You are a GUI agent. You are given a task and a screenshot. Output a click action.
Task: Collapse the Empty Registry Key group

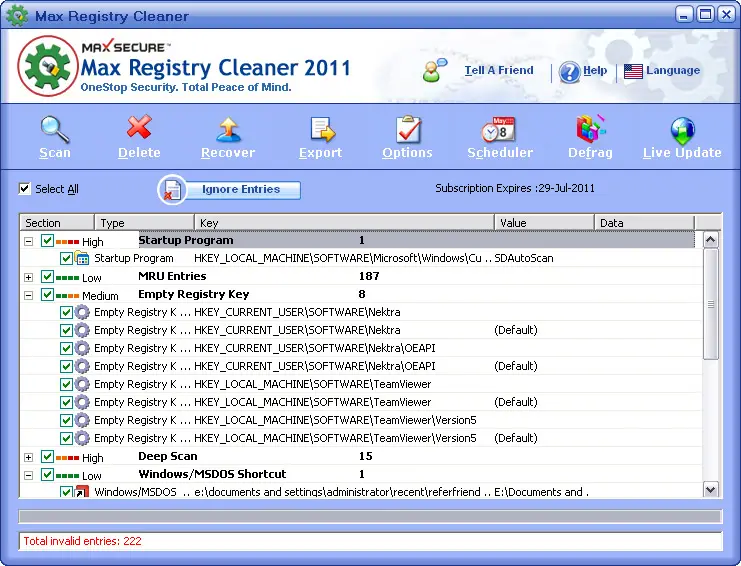tap(28, 296)
